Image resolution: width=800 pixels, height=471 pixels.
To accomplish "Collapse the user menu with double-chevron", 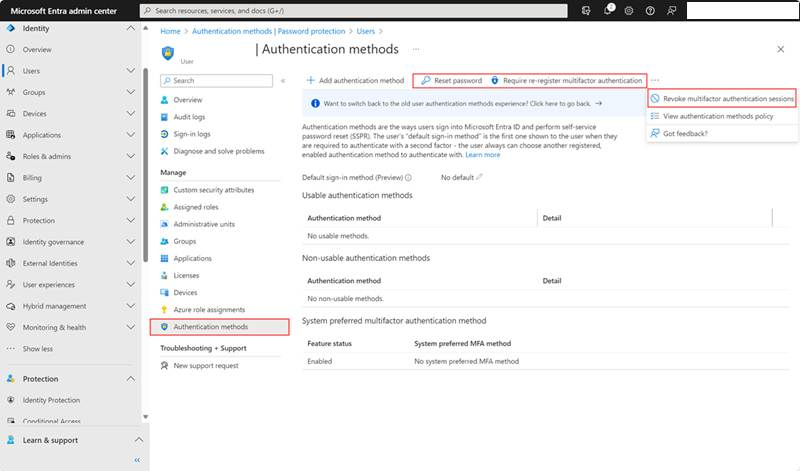I will 283,81.
